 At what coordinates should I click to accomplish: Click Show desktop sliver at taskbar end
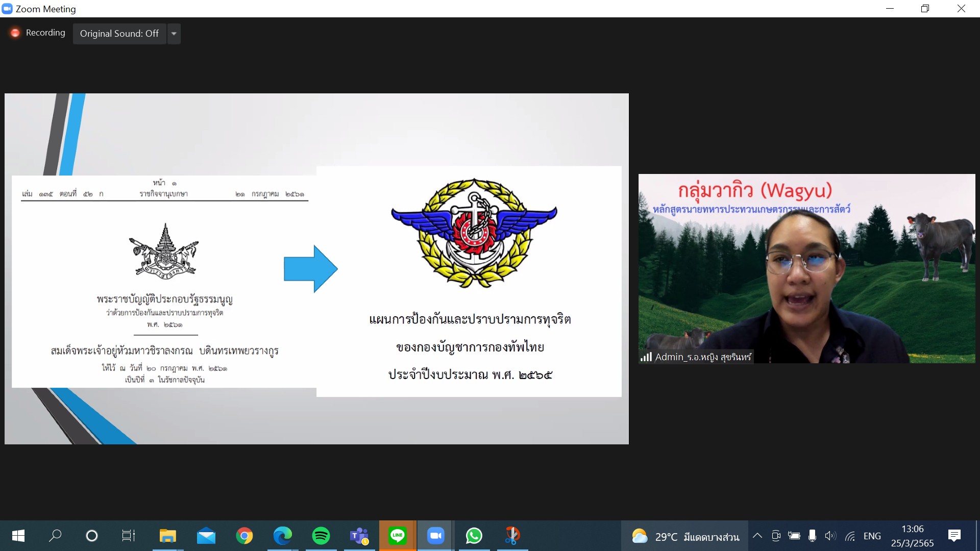click(x=977, y=536)
